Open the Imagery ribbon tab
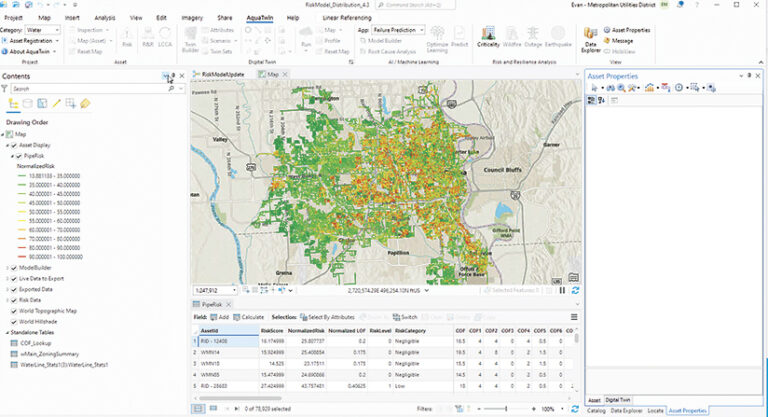768x417 pixels. pyautogui.click(x=192, y=18)
